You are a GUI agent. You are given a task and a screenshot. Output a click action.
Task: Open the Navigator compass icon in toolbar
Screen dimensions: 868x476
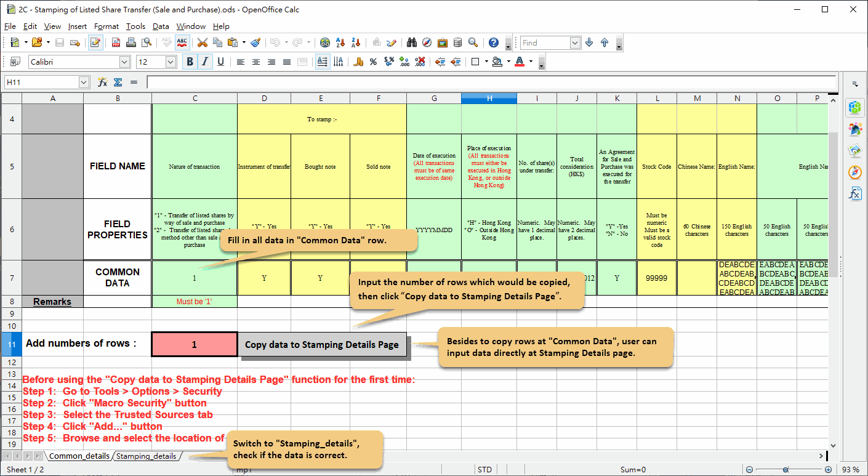427,42
